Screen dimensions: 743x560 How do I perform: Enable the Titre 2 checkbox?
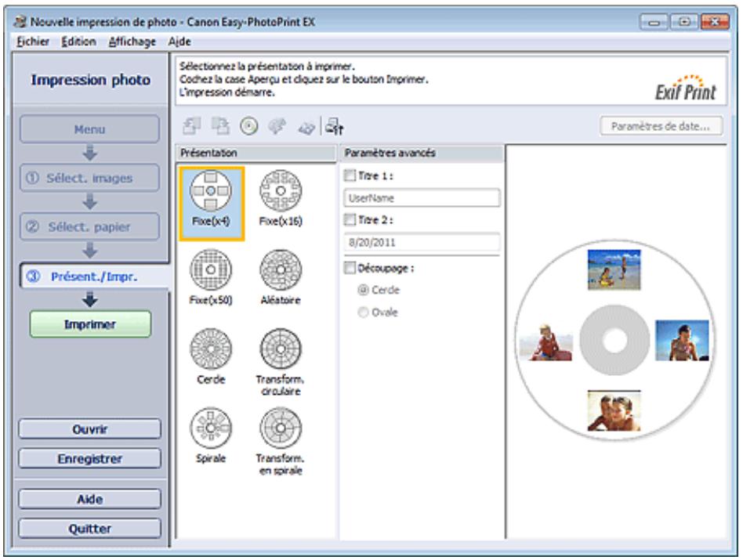(350, 219)
